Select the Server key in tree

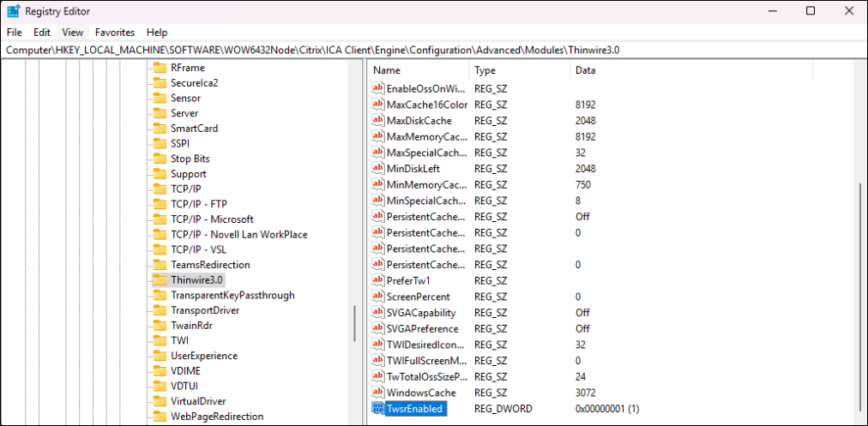tap(184, 113)
